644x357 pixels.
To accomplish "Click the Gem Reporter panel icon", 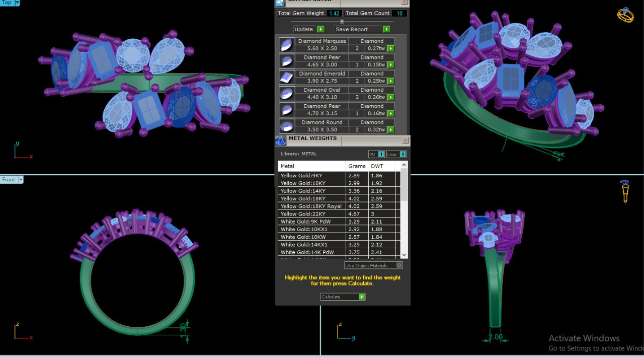I will 280,3.
